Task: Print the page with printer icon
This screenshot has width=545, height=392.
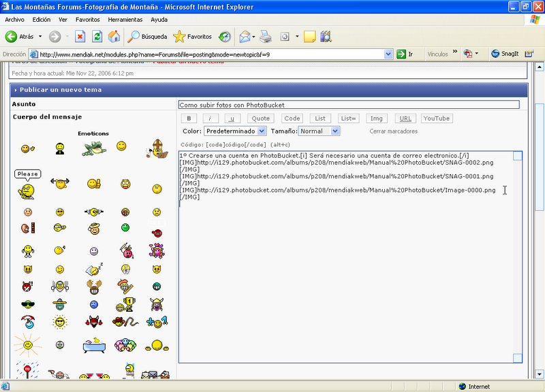Action: (266, 37)
